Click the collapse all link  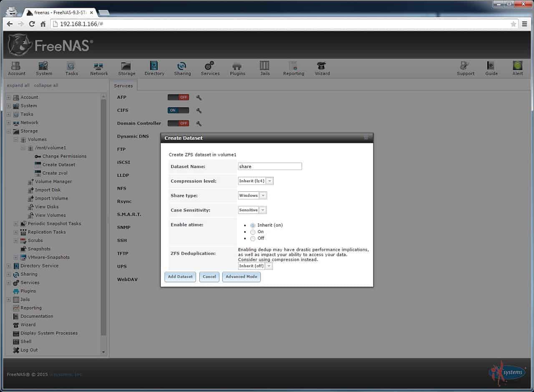click(x=46, y=85)
